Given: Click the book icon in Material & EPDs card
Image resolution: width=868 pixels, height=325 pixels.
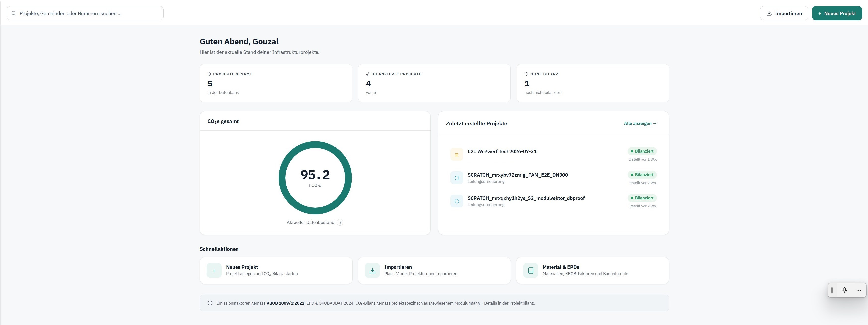Looking at the screenshot, I should click(530, 270).
